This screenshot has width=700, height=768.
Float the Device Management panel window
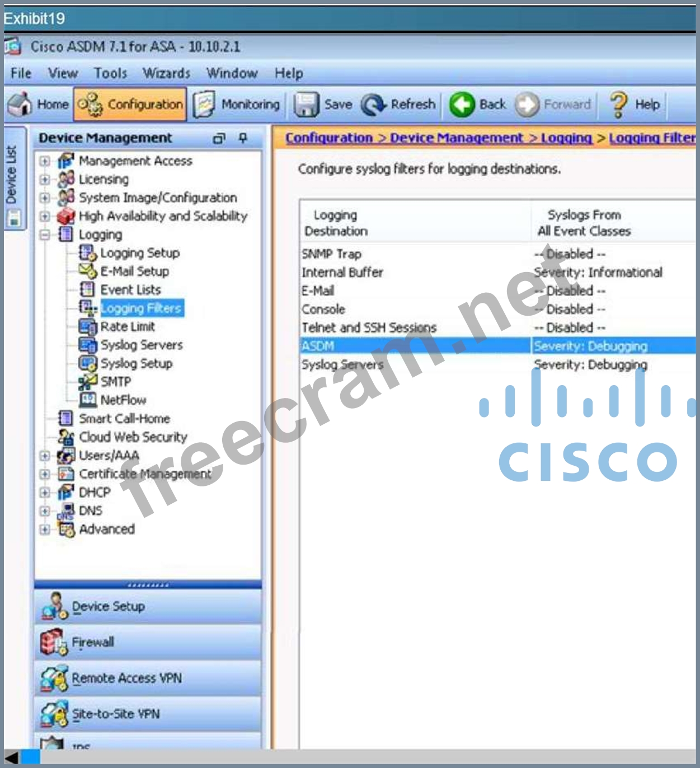[x=219, y=138]
